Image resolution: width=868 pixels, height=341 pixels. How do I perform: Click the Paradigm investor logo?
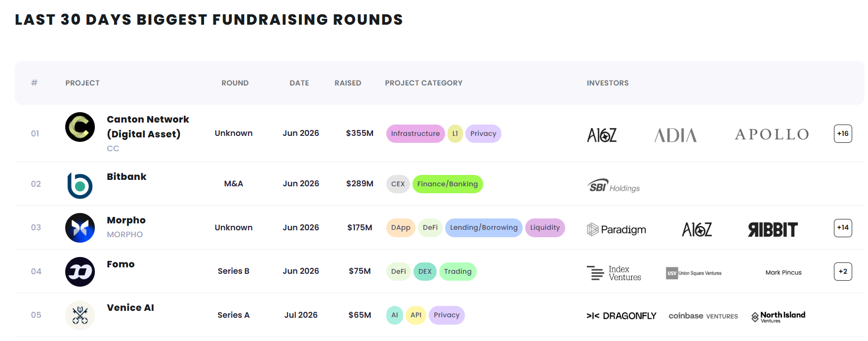[617, 229]
